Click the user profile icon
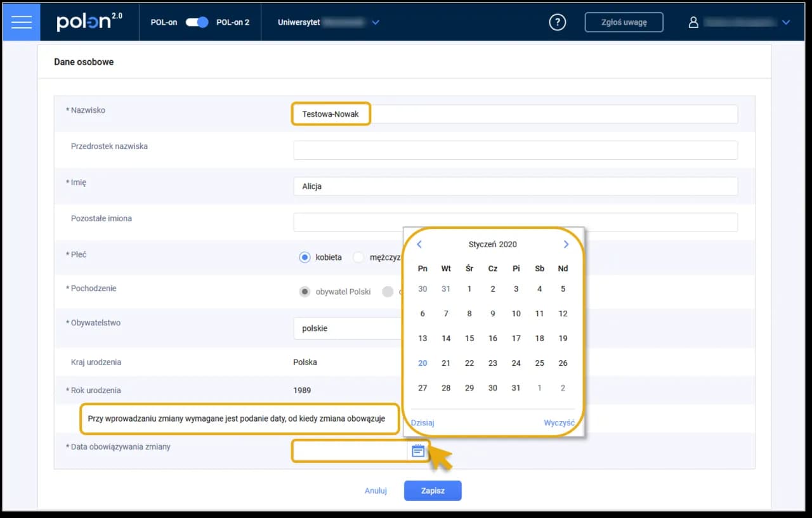The height and width of the screenshot is (518, 812). 693,22
